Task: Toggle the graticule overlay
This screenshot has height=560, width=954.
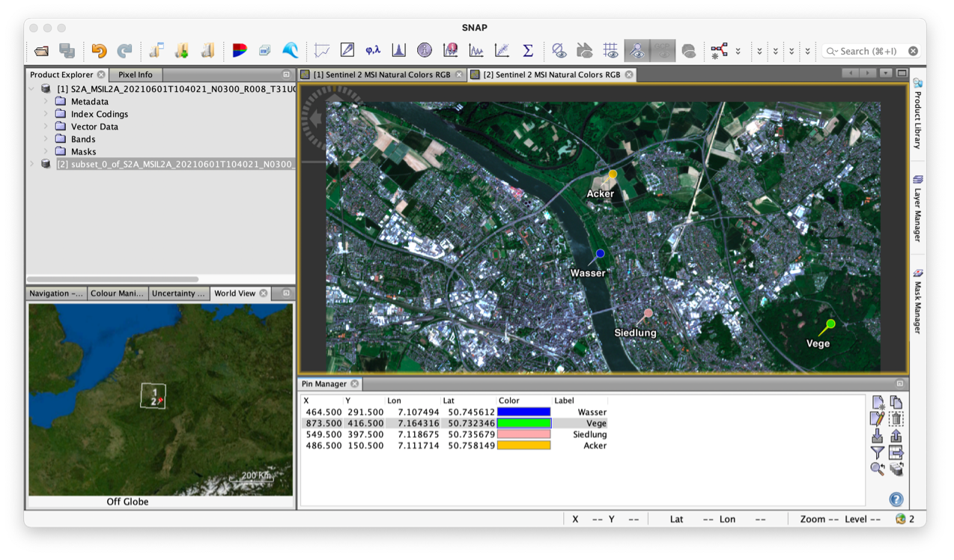Action: (610, 50)
